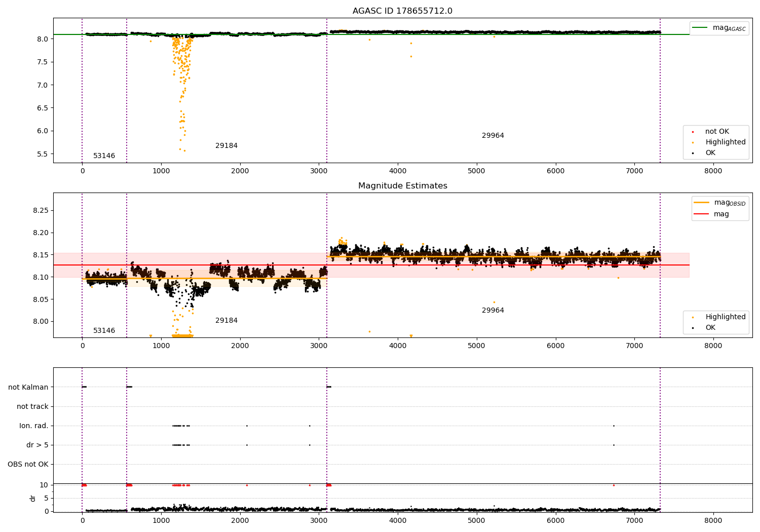Click x-tick 6000 under Magnitude Estimates plot
Viewport: 760px width, 532px height.
click(556, 346)
